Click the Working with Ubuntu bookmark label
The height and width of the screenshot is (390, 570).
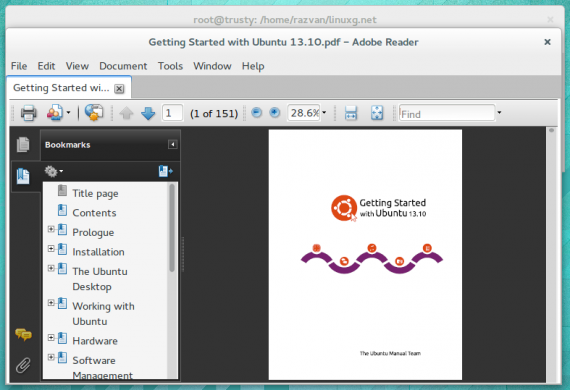[103, 314]
